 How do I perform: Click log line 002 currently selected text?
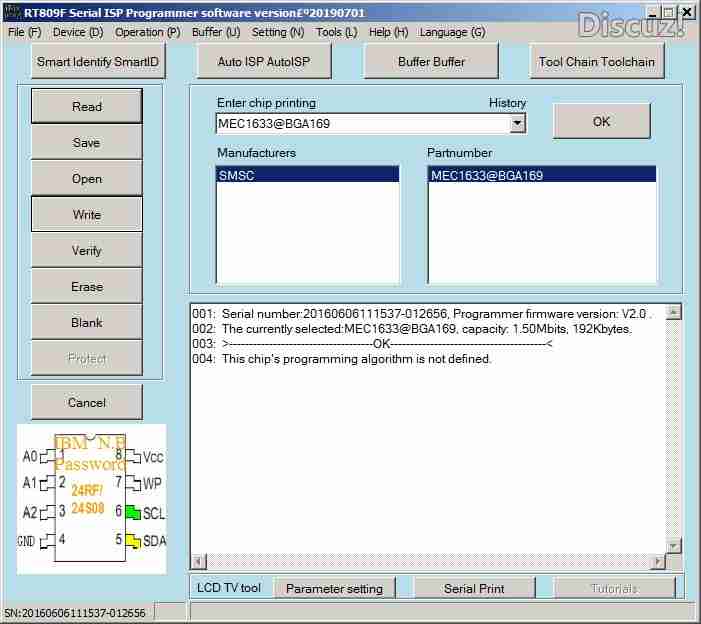pos(411,329)
